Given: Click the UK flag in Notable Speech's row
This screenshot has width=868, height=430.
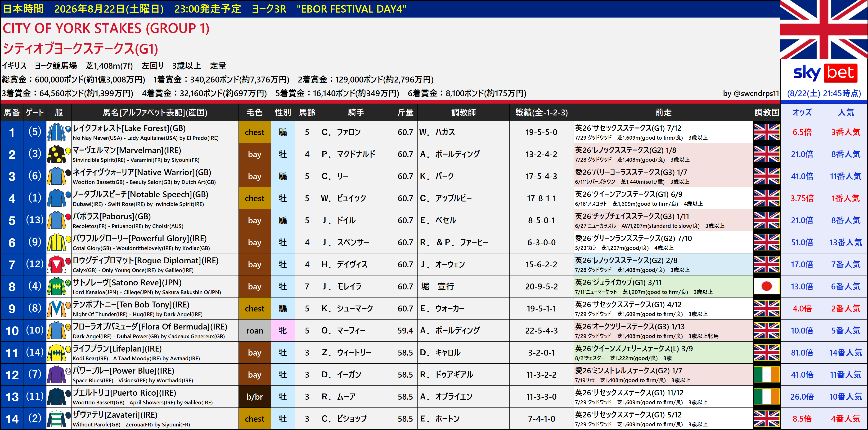Looking at the screenshot, I should [767, 198].
